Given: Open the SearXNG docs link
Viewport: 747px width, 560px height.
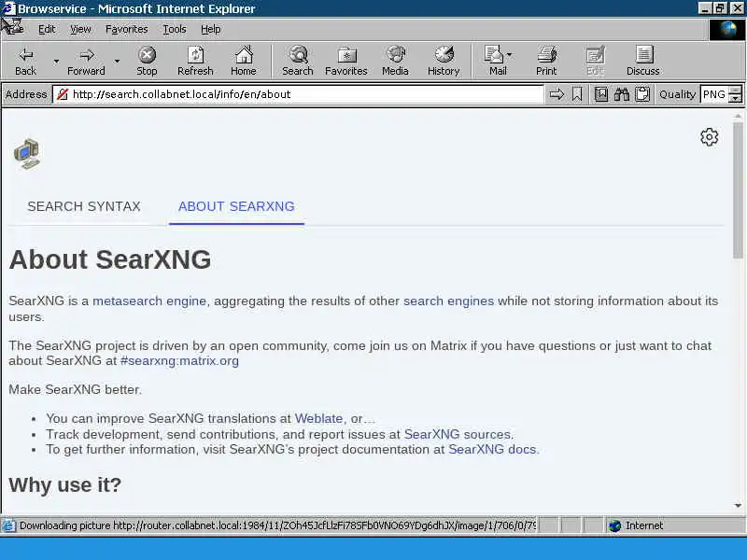Looking at the screenshot, I should pyautogui.click(x=492, y=450).
